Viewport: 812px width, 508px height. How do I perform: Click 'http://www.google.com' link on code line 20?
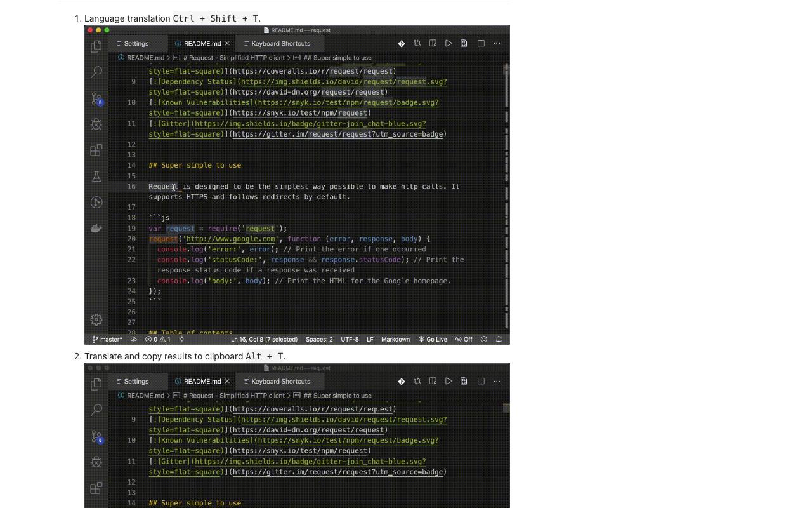[231, 239]
